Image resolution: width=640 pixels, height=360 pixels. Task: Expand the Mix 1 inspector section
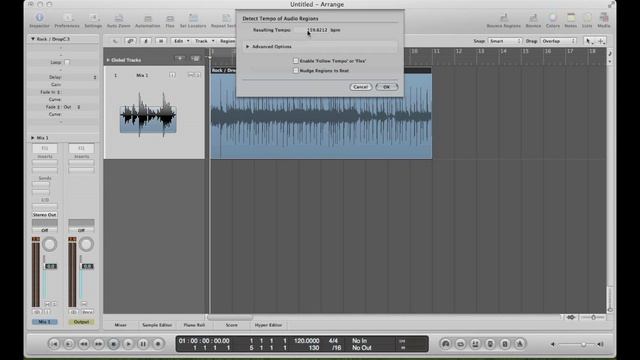[x=33, y=138]
